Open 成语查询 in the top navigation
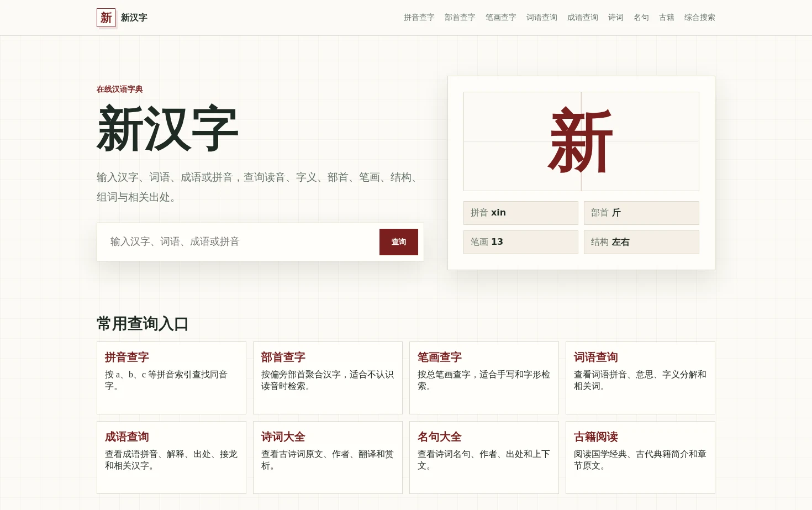812x510 pixels. point(582,18)
